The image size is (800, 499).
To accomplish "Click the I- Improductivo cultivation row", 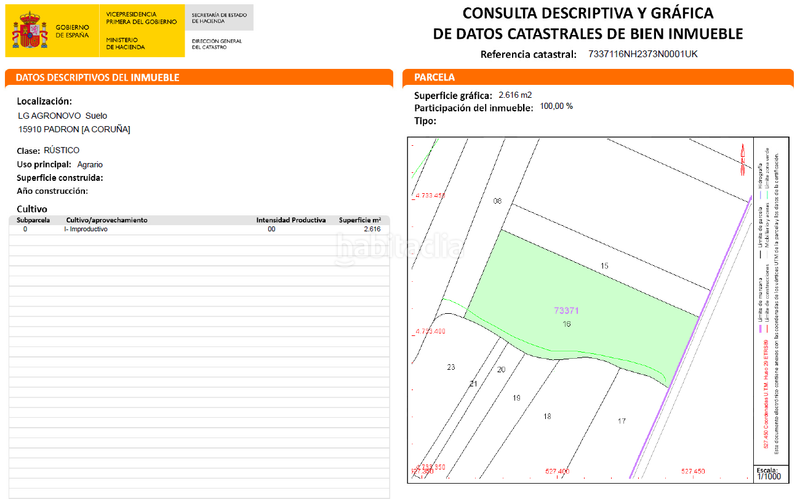I will tap(86, 229).
